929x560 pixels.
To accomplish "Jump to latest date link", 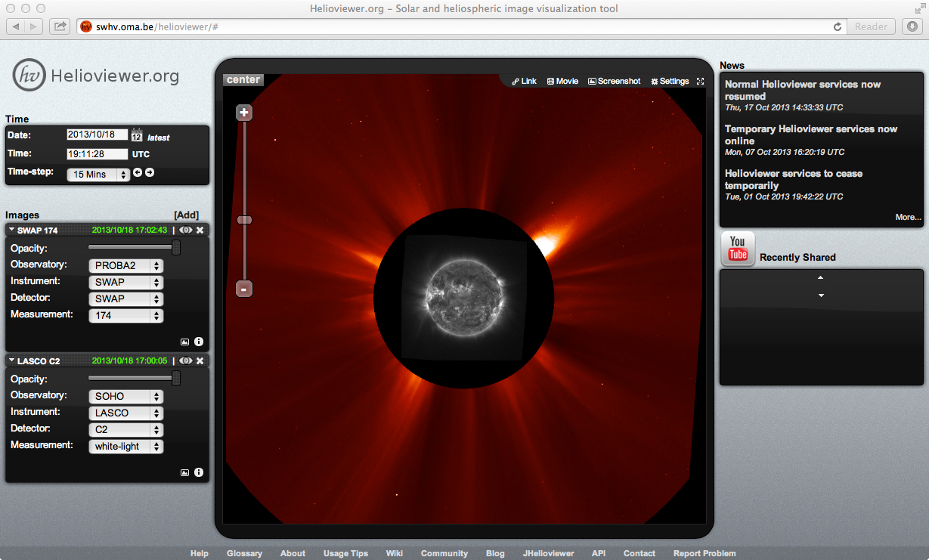I will [x=159, y=138].
